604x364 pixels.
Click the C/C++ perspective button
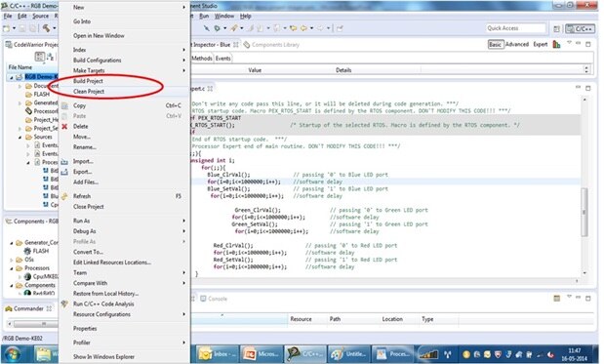click(x=580, y=29)
